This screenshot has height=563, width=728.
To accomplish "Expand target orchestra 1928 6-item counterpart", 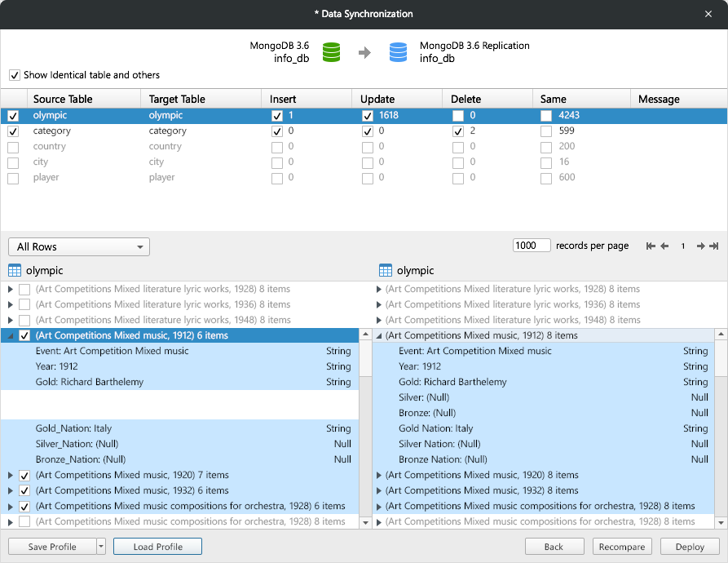I will pos(379,507).
